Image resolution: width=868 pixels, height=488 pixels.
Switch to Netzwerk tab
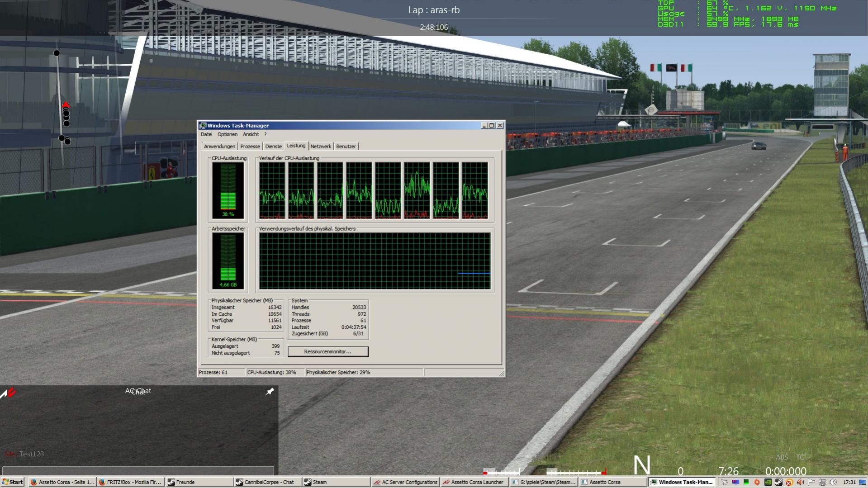point(321,147)
